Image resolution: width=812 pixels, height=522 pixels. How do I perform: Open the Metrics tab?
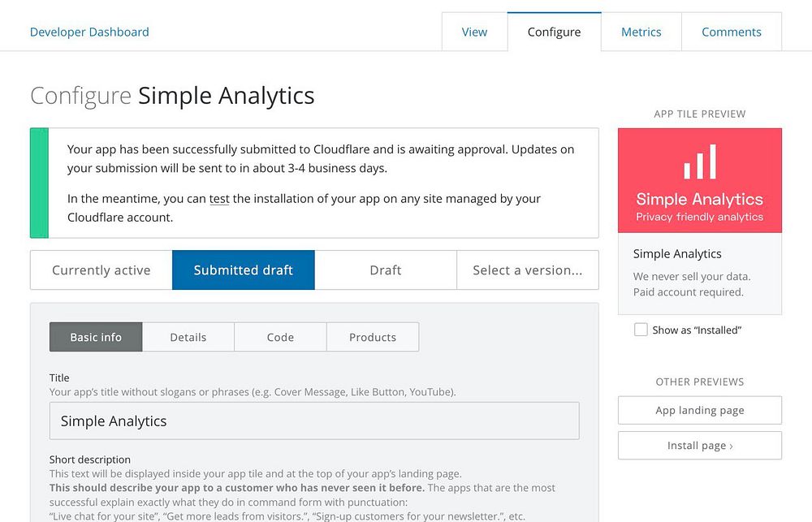click(641, 32)
